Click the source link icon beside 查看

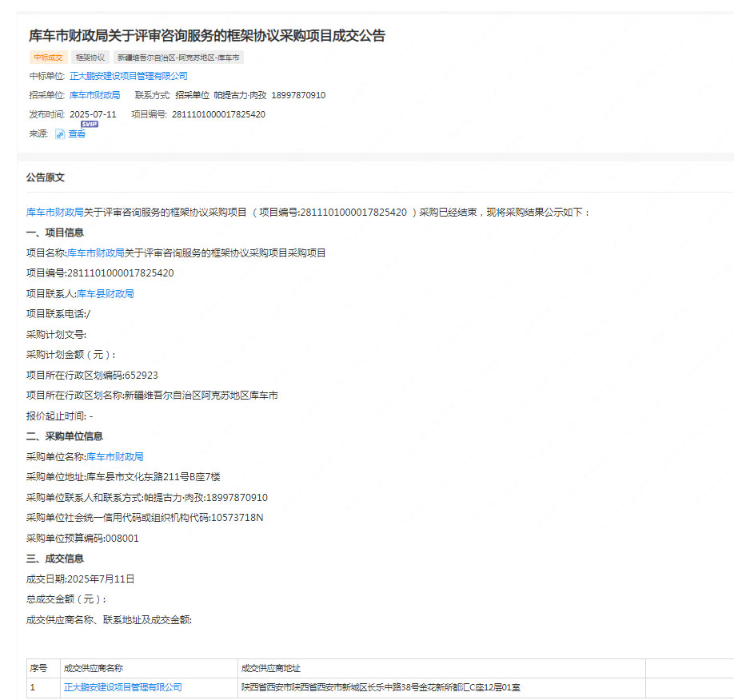pyautogui.click(x=60, y=134)
